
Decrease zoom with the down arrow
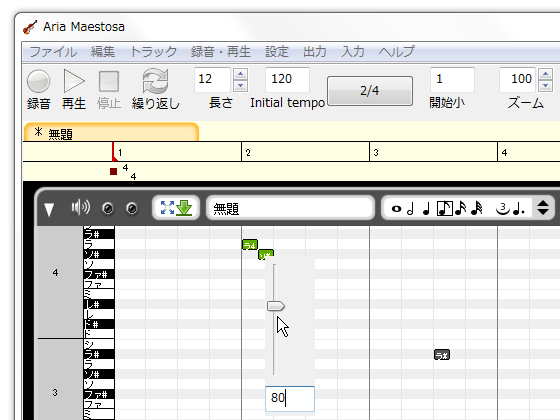pyautogui.click(x=545, y=86)
